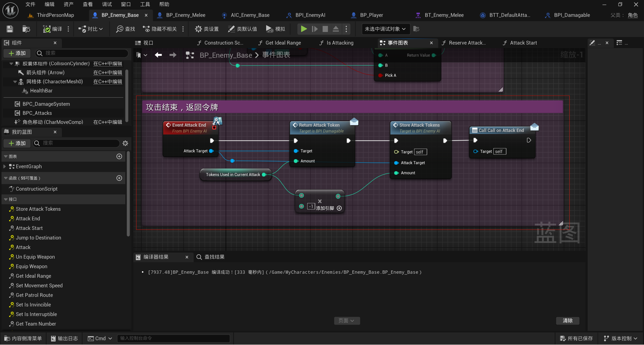Click the navigate back arrow in graph

(x=158, y=55)
